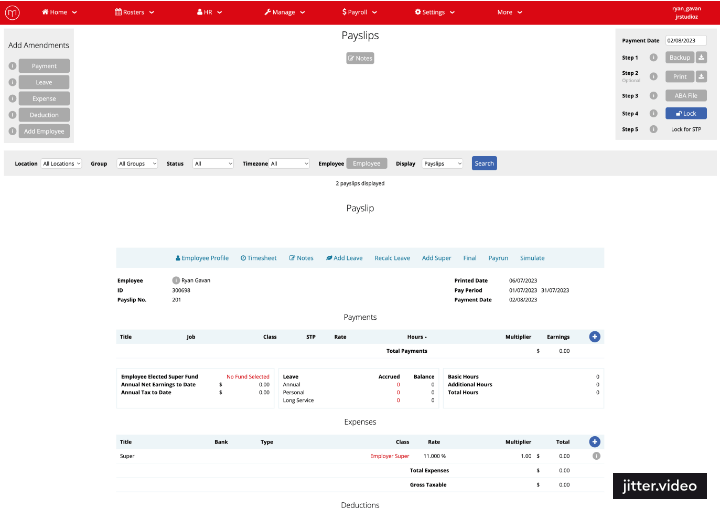
Task: Open the Group dropdown
Action: click(x=137, y=163)
